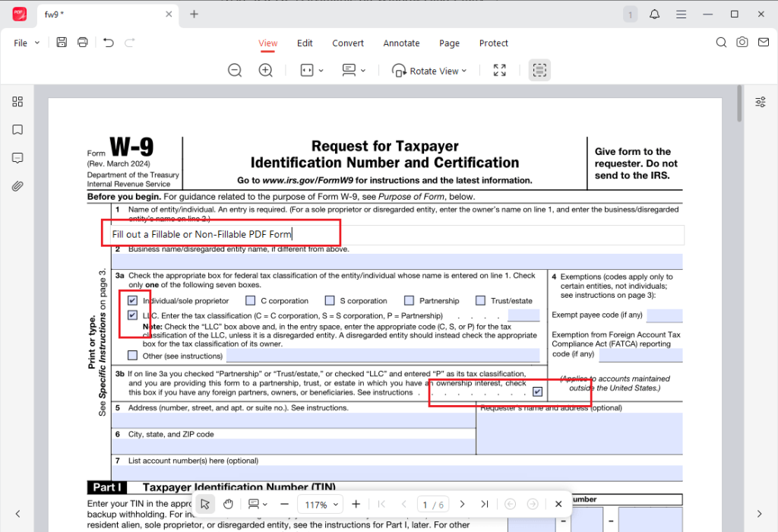
Task: Expand the top toolbar page display arrow
Action: point(363,71)
